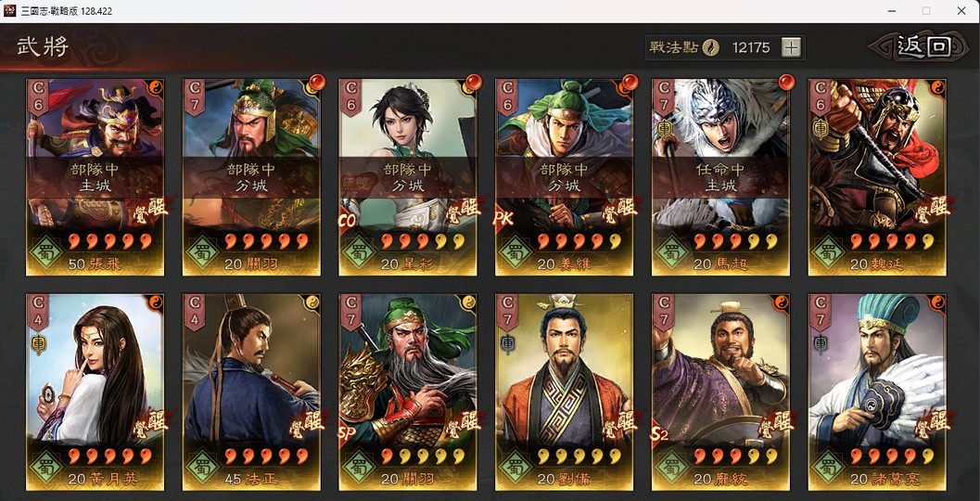980x501 pixels.
Task: Click the 車 troop badge on 諸葛亮's card
Action: tap(820, 343)
